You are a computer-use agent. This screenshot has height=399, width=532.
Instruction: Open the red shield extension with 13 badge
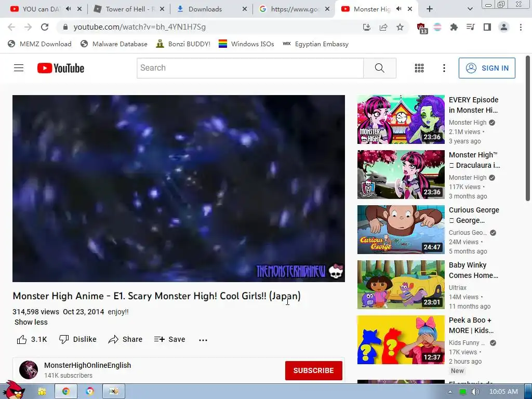point(421,28)
